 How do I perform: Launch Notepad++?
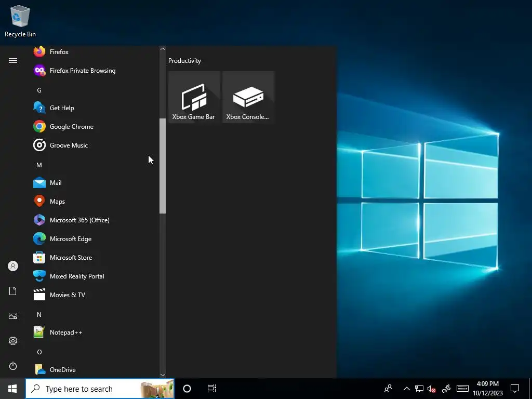[x=95, y=332]
